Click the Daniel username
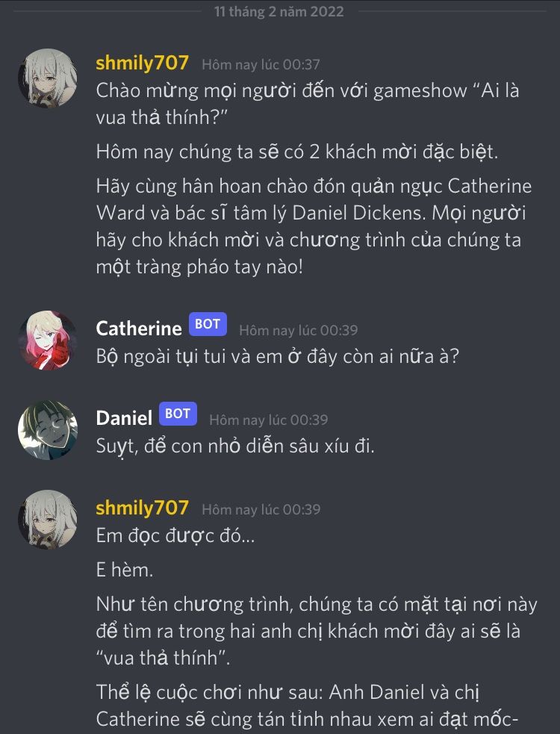 pos(124,417)
